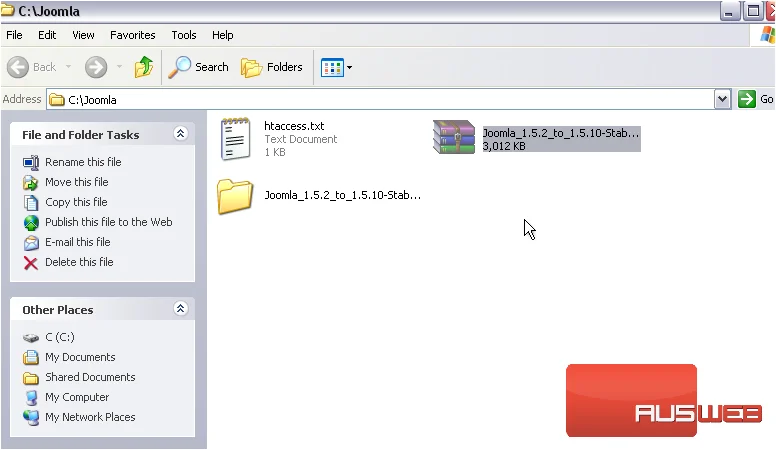Open the Views icon button

(332, 67)
